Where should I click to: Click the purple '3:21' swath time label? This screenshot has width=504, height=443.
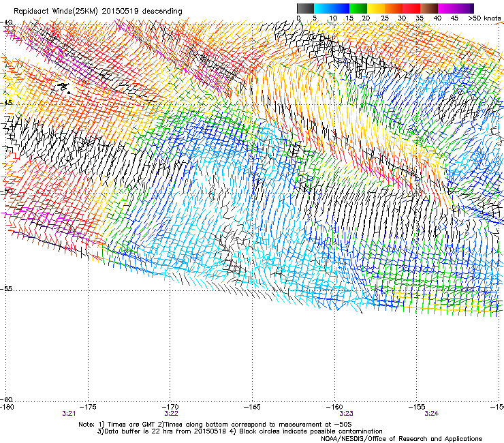(x=69, y=414)
